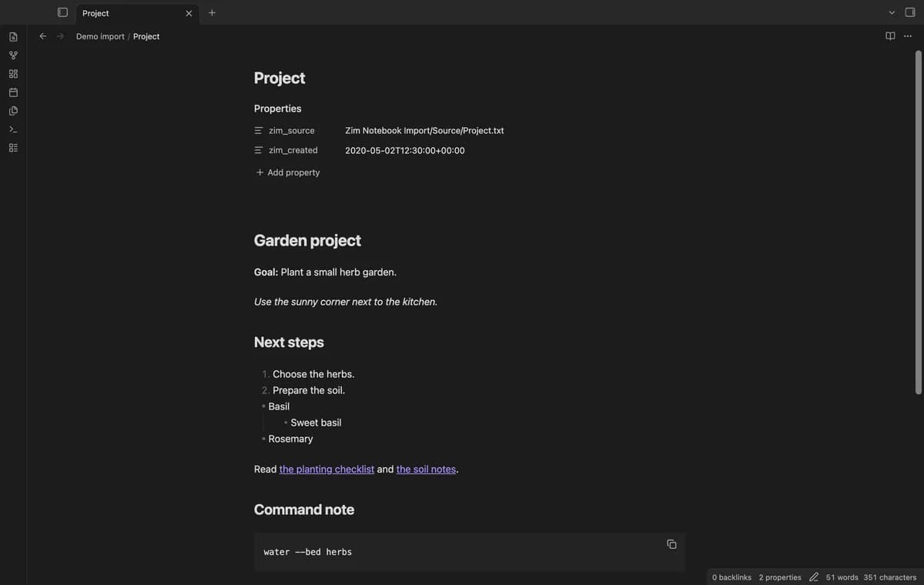This screenshot has width=924, height=585.
Task: Copy the code block with copy icon
Action: pyautogui.click(x=671, y=544)
